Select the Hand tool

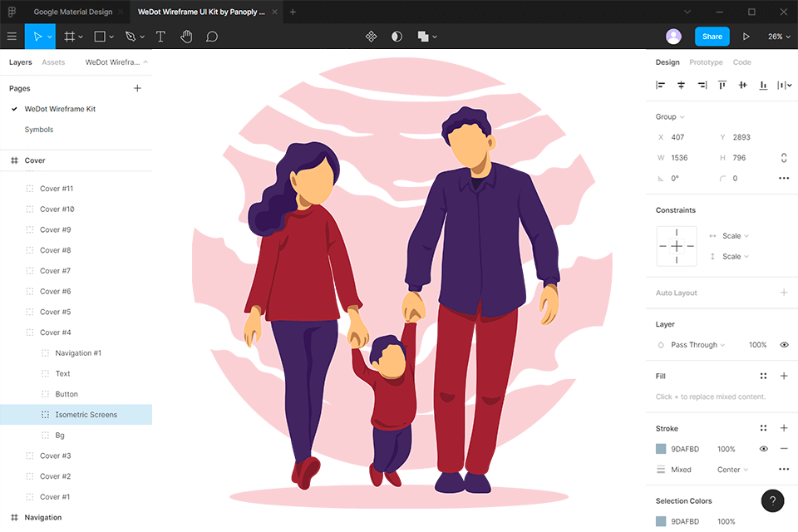(186, 37)
